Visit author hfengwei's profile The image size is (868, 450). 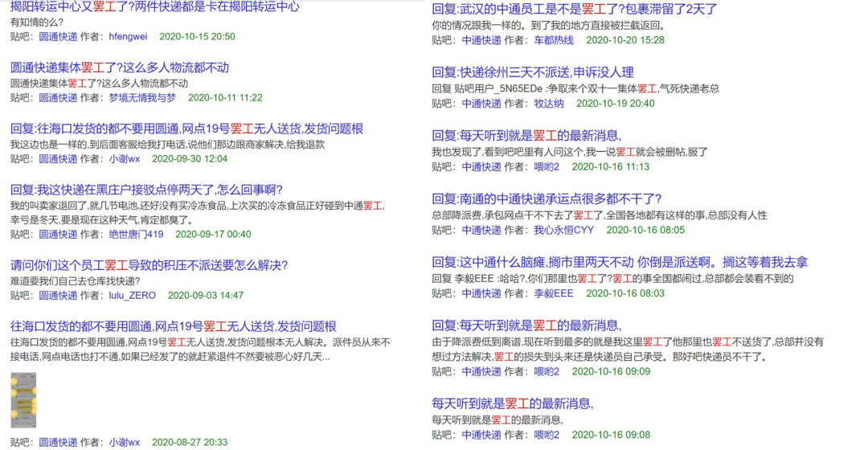tap(128, 36)
